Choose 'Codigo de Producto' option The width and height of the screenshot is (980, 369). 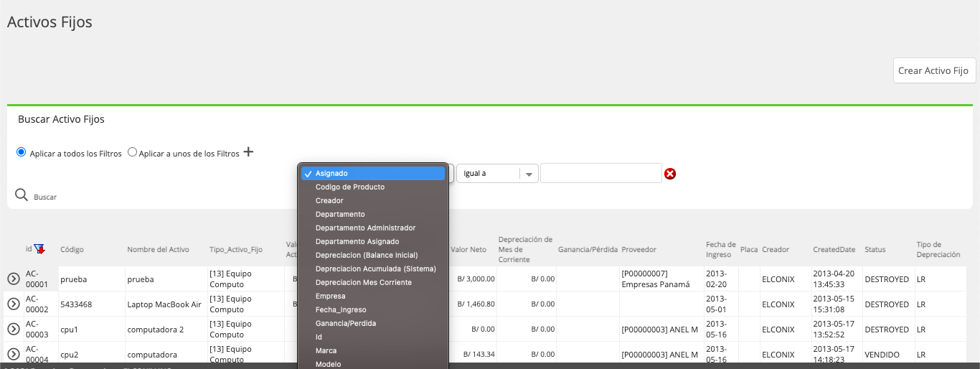point(373,187)
